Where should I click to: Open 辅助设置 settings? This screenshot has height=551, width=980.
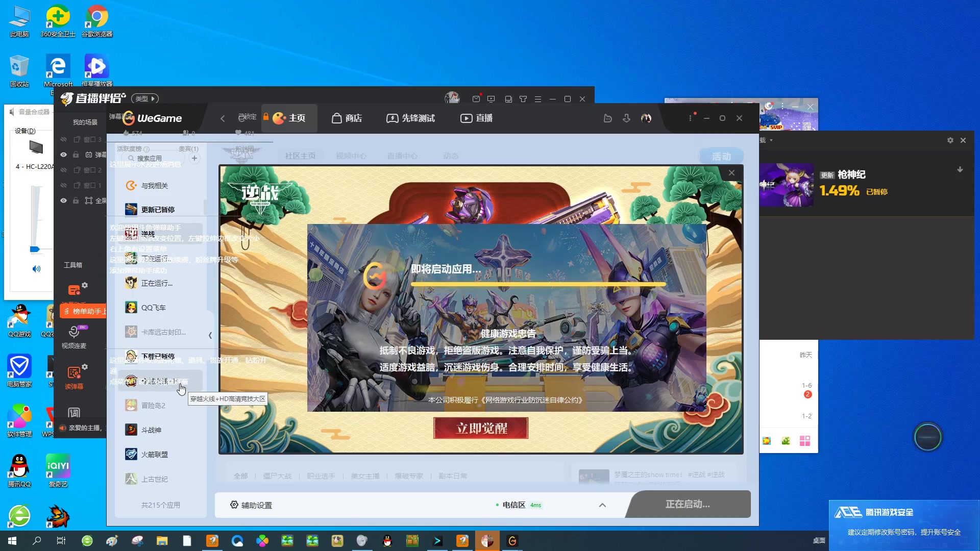pos(251,505)
